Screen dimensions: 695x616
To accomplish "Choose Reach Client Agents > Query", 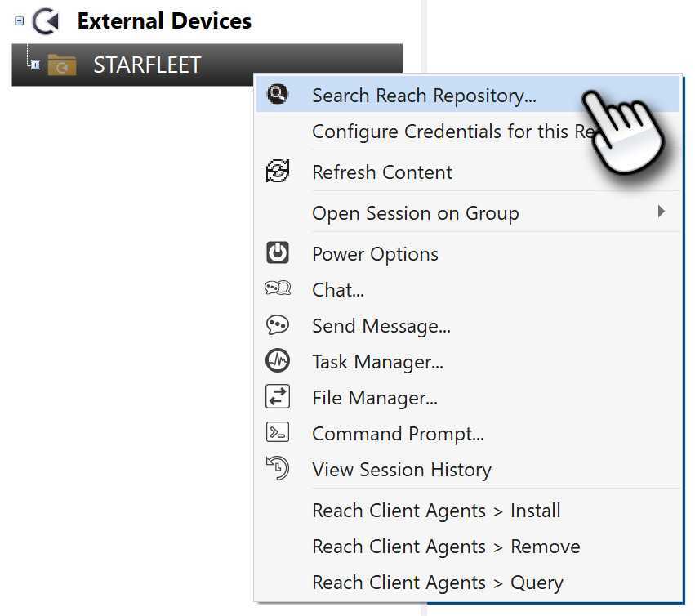I will click(x=437, y=583).
